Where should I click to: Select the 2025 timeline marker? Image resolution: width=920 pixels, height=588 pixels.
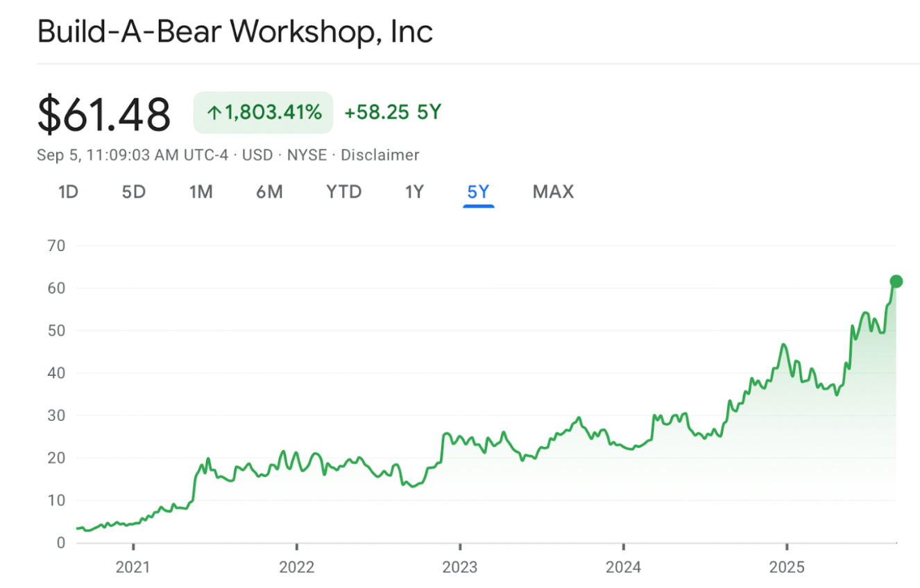point(787,567)
